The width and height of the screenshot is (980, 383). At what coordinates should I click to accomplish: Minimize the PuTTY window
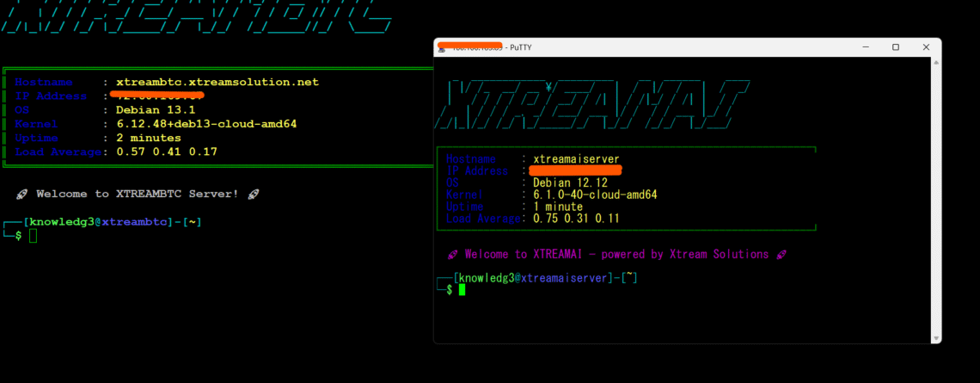pyautogui.click(x=865, y=47)
